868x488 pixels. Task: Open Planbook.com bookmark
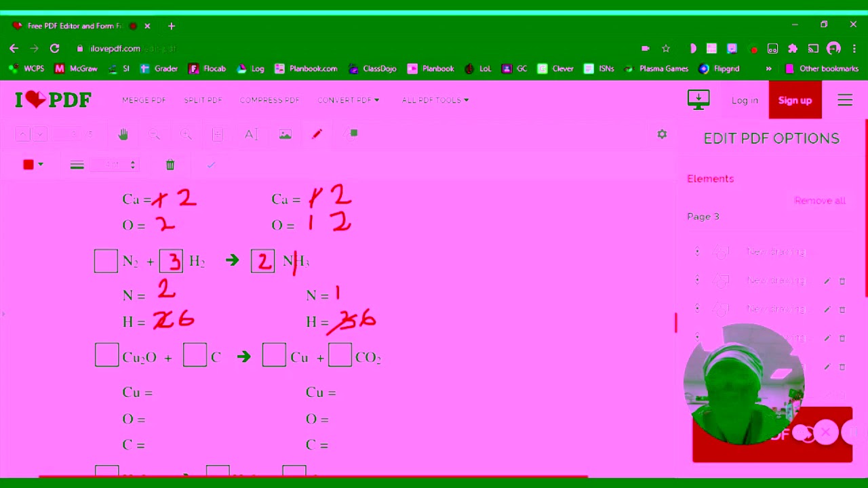[x=306, y=68]
